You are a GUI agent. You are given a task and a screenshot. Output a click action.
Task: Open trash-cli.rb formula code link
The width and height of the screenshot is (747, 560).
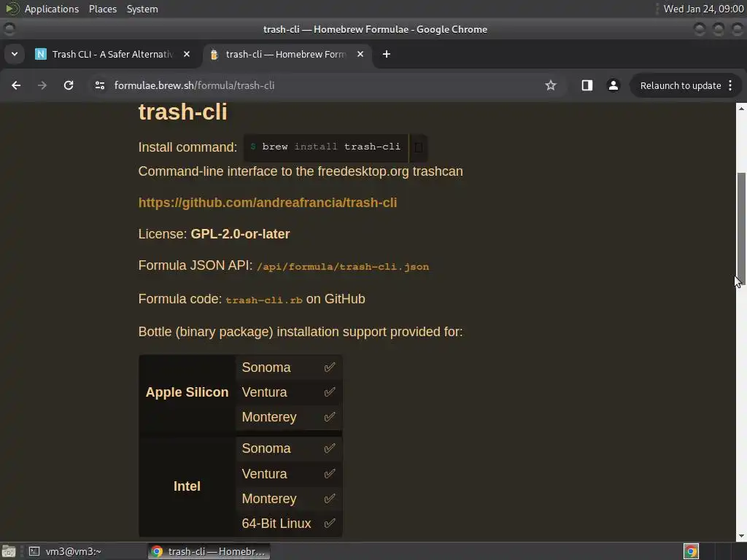click(264, 300)
